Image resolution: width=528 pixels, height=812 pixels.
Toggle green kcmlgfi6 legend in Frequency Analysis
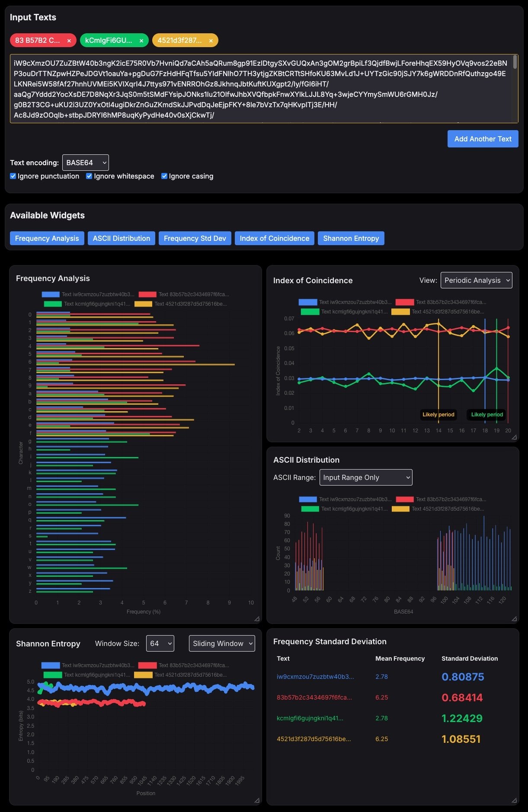coord(87,304)
